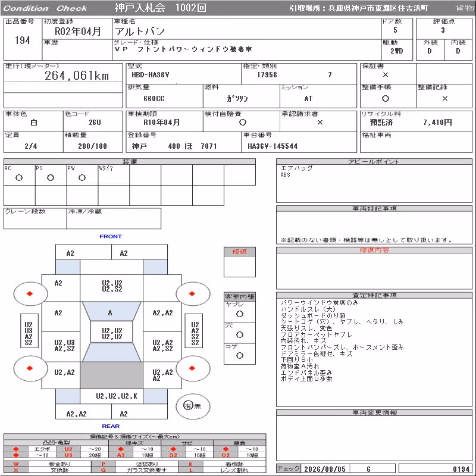Click the red L レンズ割れ legend marker

point(190,470)
